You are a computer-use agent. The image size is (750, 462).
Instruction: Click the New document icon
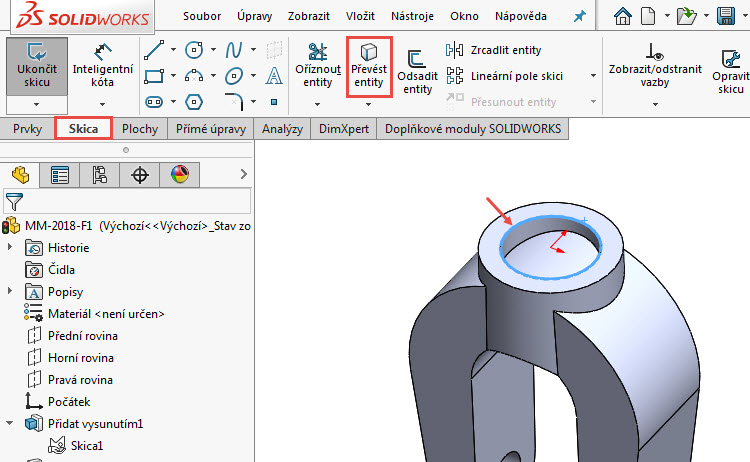648,16
